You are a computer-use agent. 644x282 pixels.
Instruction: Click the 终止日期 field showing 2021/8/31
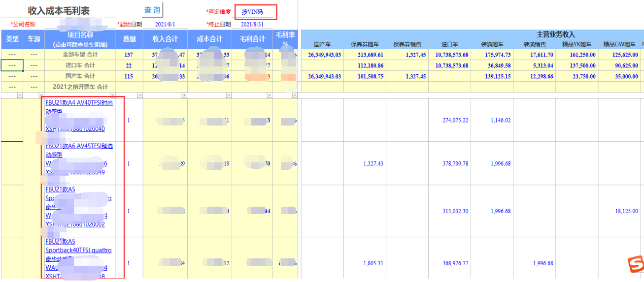(252, 24)
